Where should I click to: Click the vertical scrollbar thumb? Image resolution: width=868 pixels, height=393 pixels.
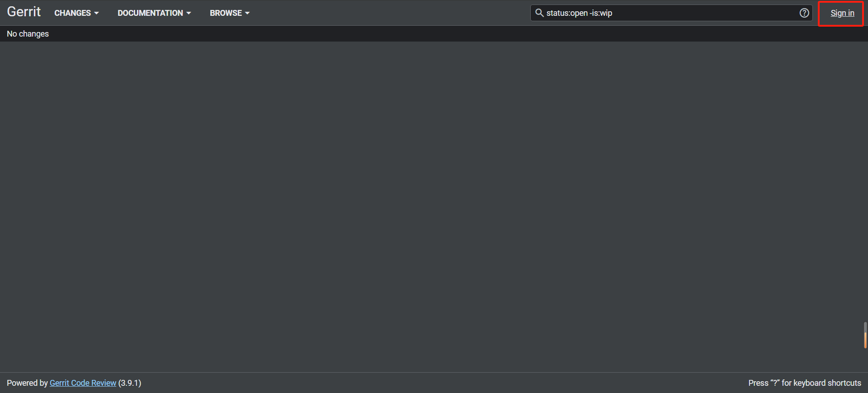coord(865,327)
